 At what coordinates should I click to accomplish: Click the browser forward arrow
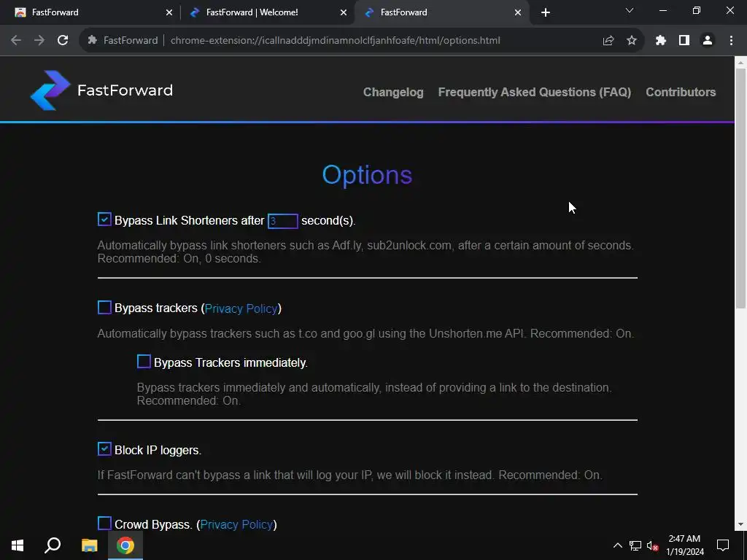coord(39,41)
